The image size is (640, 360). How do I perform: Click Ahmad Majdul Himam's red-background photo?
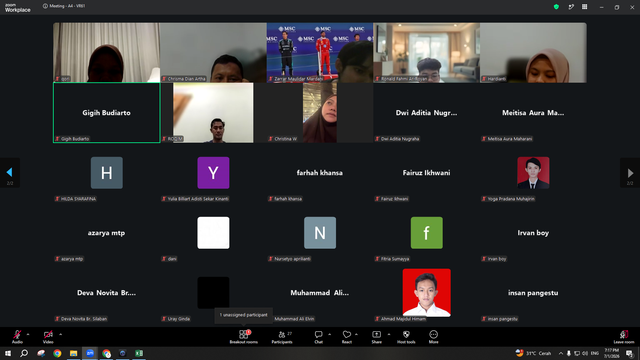427,293
